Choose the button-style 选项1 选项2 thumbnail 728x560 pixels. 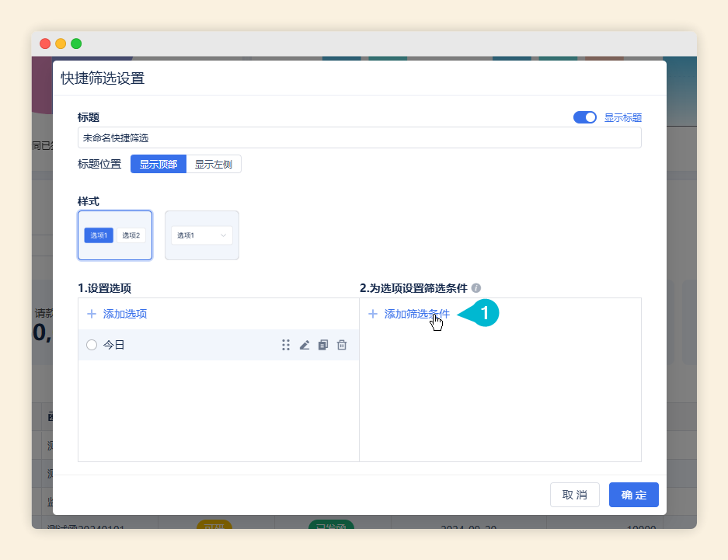(x=115, y=235)
